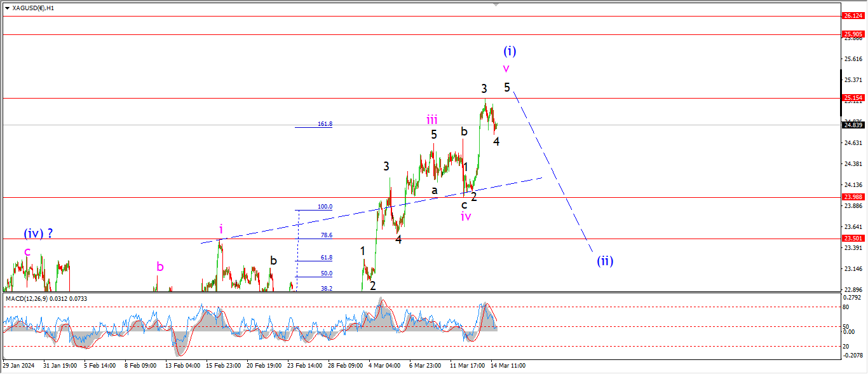Select the 100.0 Fibonacci level label
This screenshot has height=374, width=868.
pos(325,207)
